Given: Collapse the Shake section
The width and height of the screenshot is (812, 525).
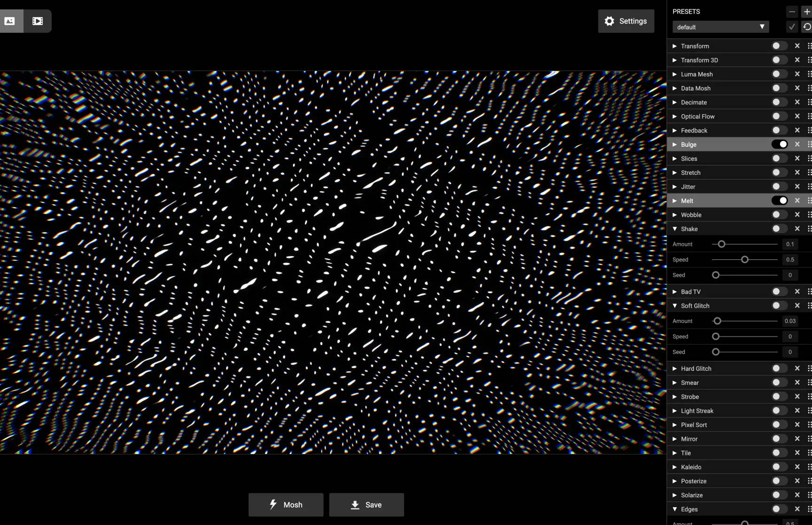Looking at the screenshot, I should (x=675, y=229).
